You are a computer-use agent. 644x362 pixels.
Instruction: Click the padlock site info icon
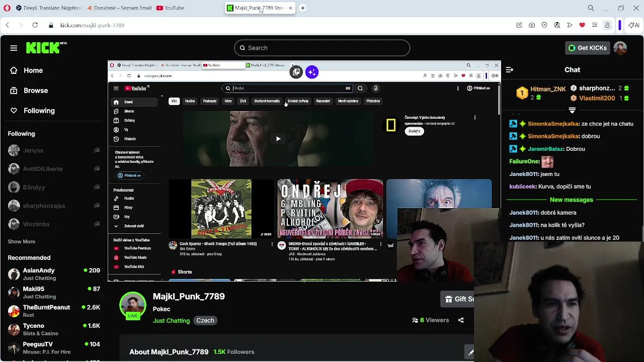[x=51, y=25]
